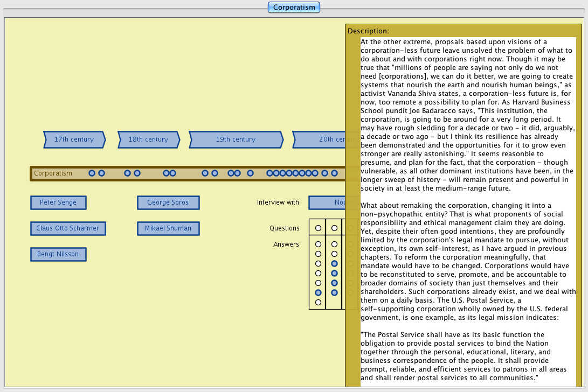Open George Soros's entry

coord(168,202)
